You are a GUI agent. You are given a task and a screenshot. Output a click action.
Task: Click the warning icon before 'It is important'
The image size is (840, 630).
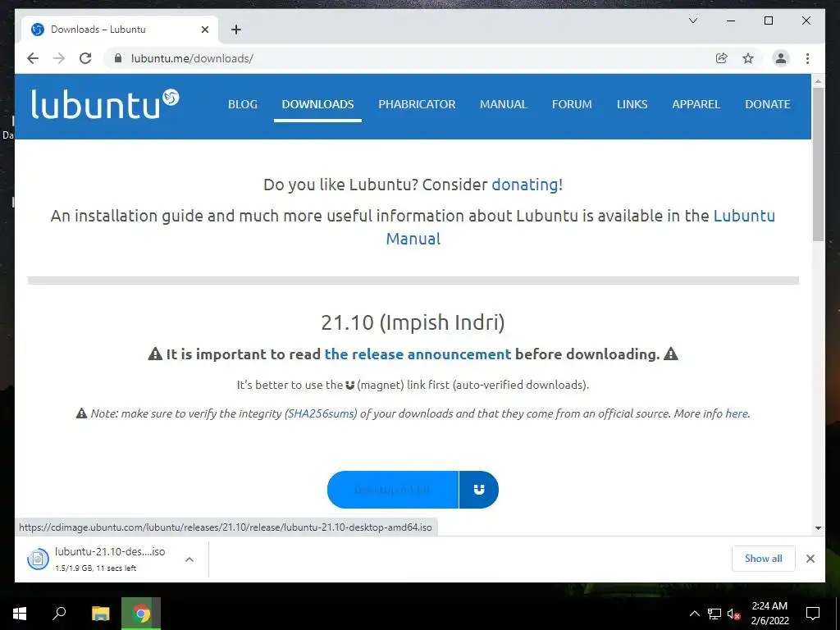[155, 354]
